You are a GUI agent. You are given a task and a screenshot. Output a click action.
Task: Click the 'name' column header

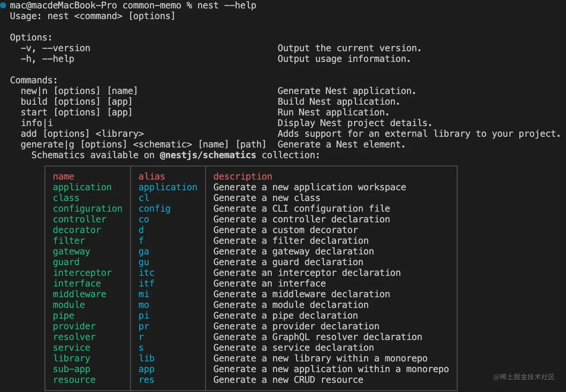[63, 177]
